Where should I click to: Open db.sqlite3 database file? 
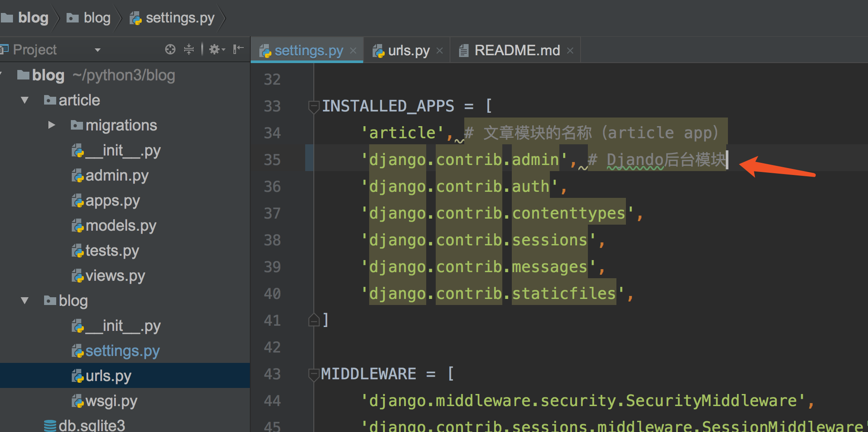point(91,426)
